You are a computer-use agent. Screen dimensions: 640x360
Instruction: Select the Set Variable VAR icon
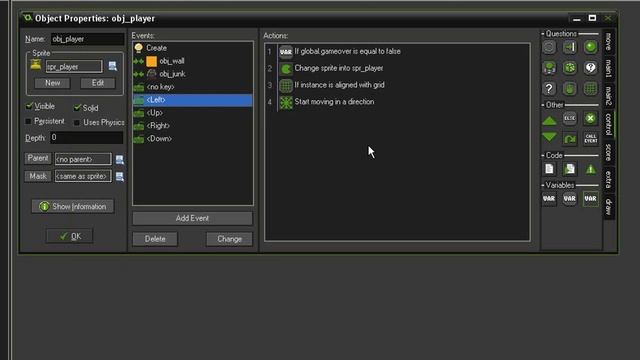tap(549, 199)
